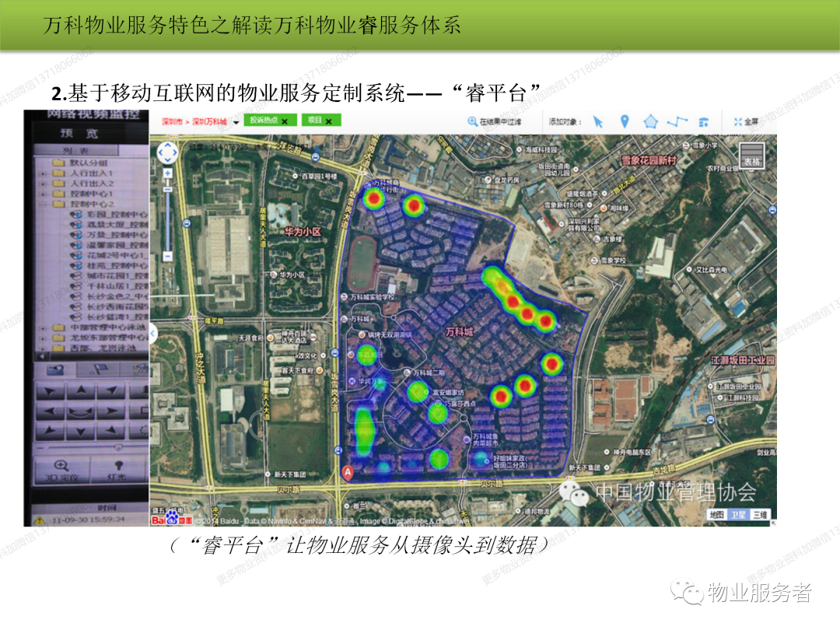840x630 pixels.
Task: Click the yellow warning icon in status row
Action: pos(40,520)
